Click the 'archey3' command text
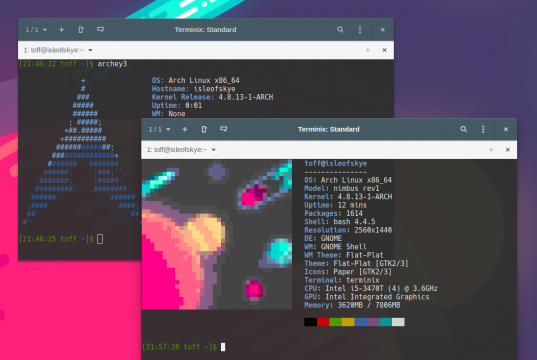The height and width of the screenshot is (360, 537). (x=112, y=64)
